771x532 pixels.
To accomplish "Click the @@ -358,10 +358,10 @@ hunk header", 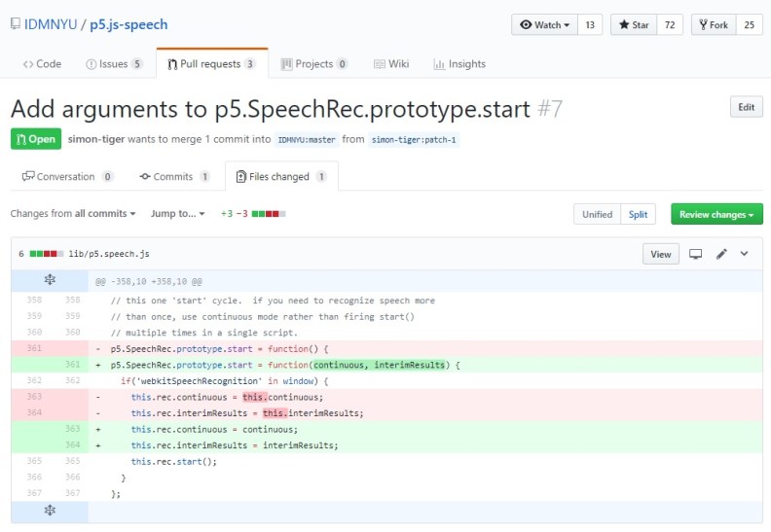I will pos(149,282).
